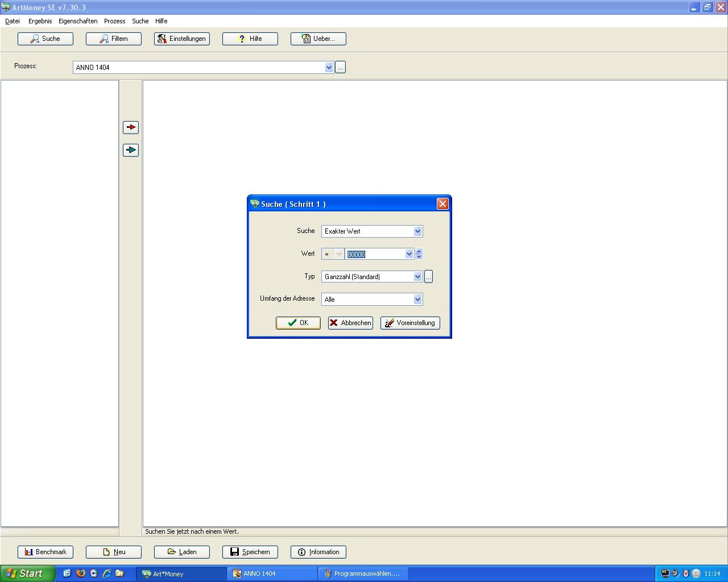This screenshot has height=582, width=728.
Task: Open the Suche menu in menu bar
Action: pyautogui.click(x=140, y=21)
